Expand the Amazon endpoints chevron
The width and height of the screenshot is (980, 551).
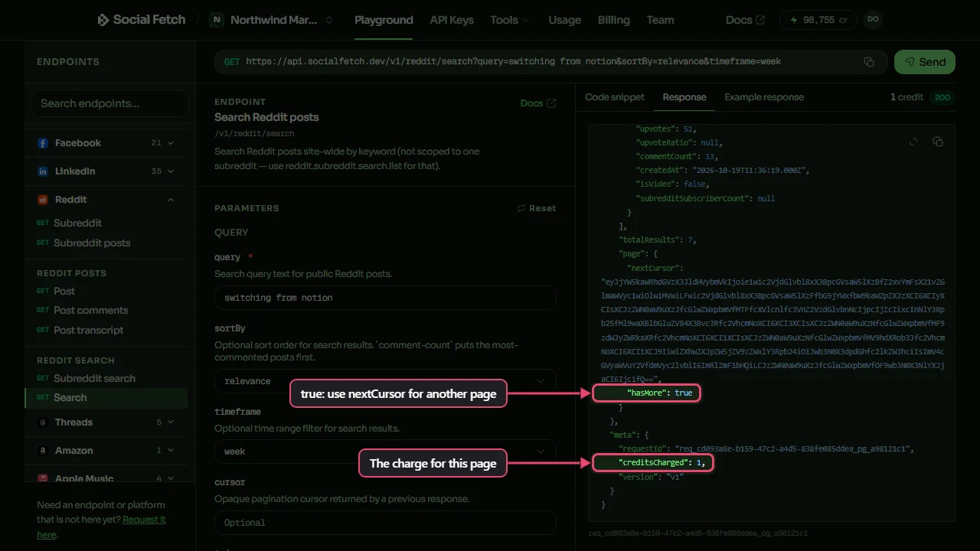(x=171, y=451)
